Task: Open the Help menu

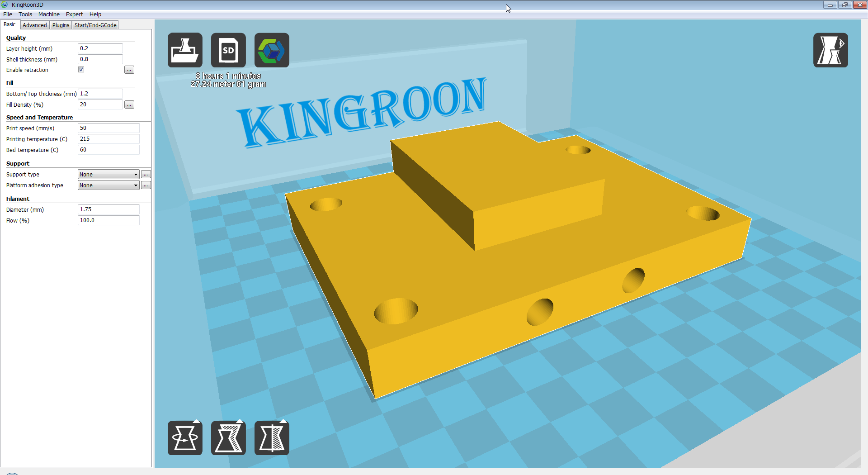Action: (x=95, y=14)
